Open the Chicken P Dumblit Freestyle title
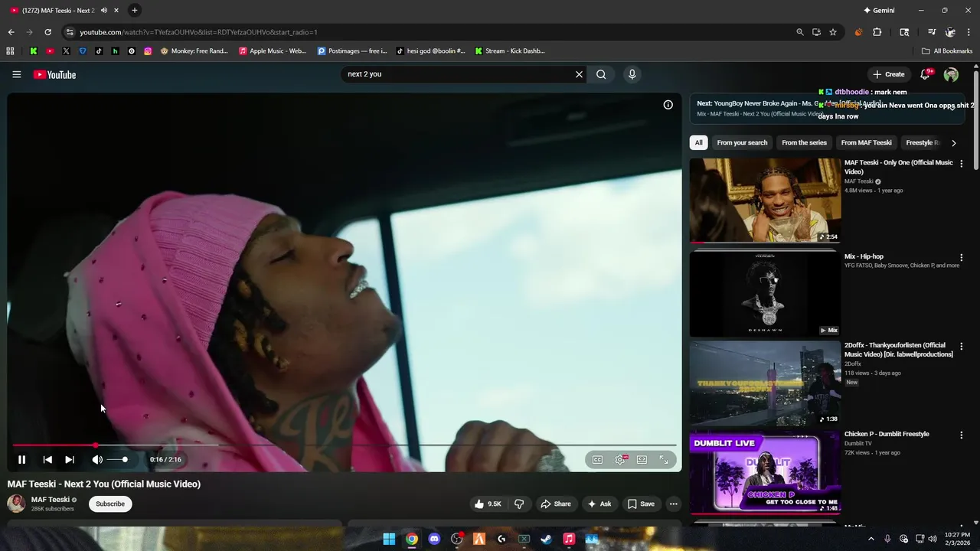This screenshot has width=980, height=551. pyautogui.click(x=887, y=434)
